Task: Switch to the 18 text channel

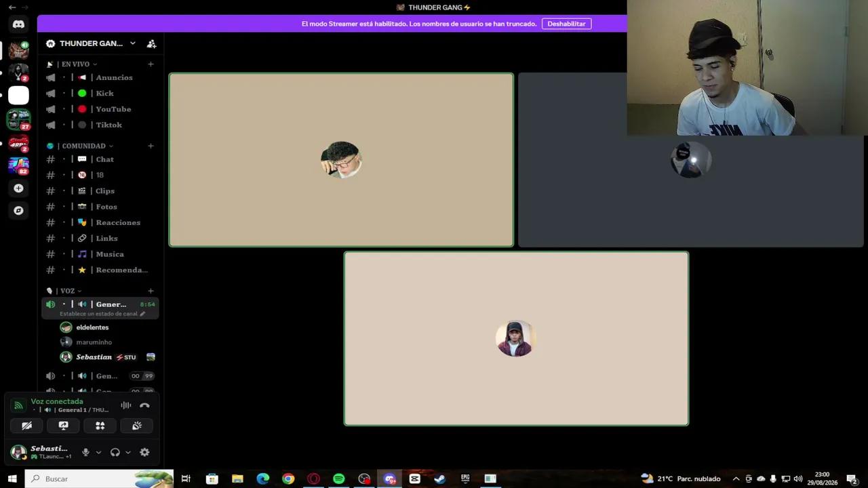Action: coord(100,175)
